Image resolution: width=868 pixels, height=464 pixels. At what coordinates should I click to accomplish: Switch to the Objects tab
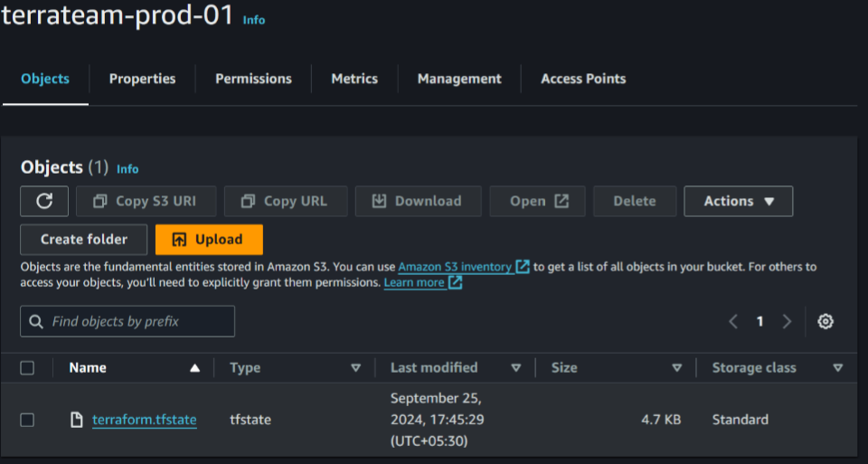click(x=45, y=80)
